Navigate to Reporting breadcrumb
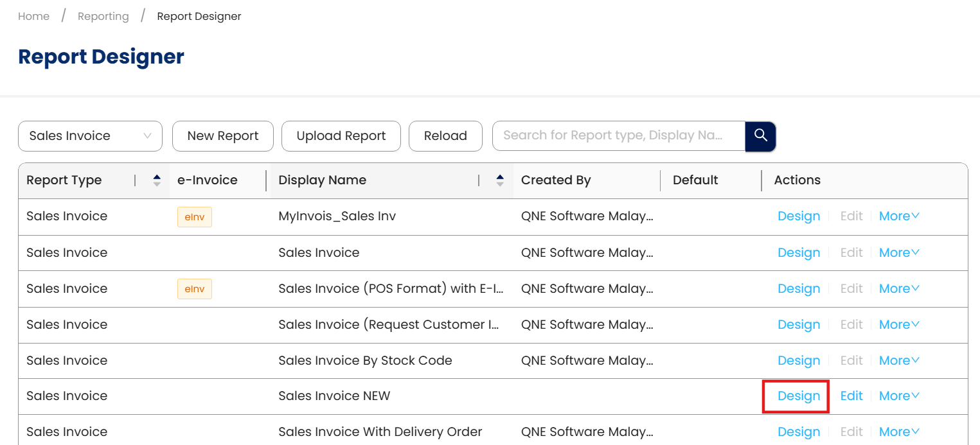 coord(103,17)
